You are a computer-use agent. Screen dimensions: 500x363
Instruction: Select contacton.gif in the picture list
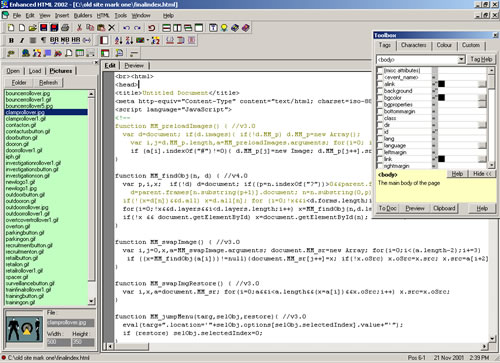coord(21,125)
